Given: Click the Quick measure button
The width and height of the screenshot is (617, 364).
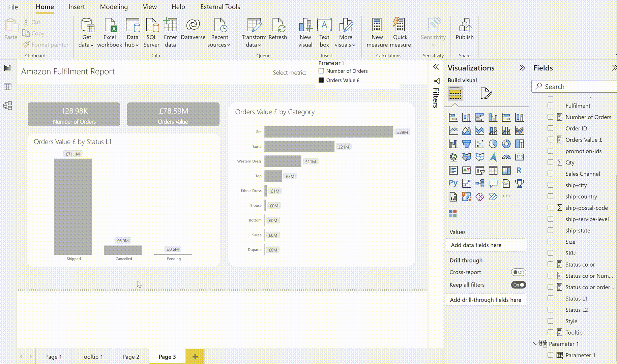Looking at the screenshot, I should pyautogui.click(x=400, y=33).
